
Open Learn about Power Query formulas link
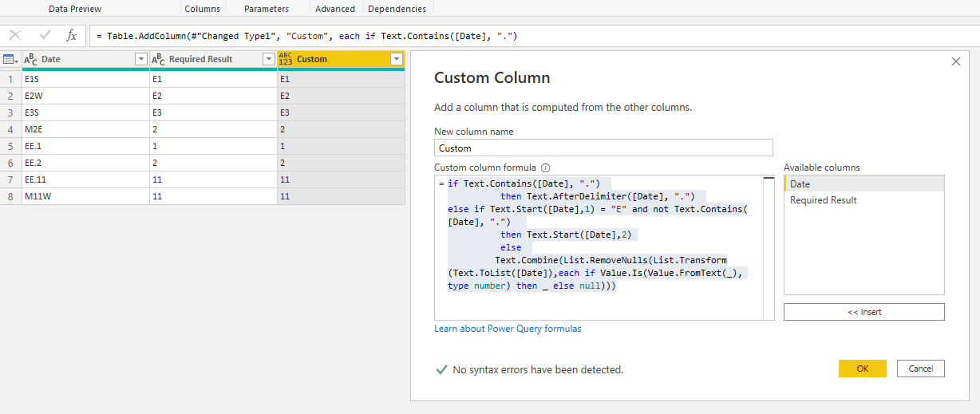(508, 329)
